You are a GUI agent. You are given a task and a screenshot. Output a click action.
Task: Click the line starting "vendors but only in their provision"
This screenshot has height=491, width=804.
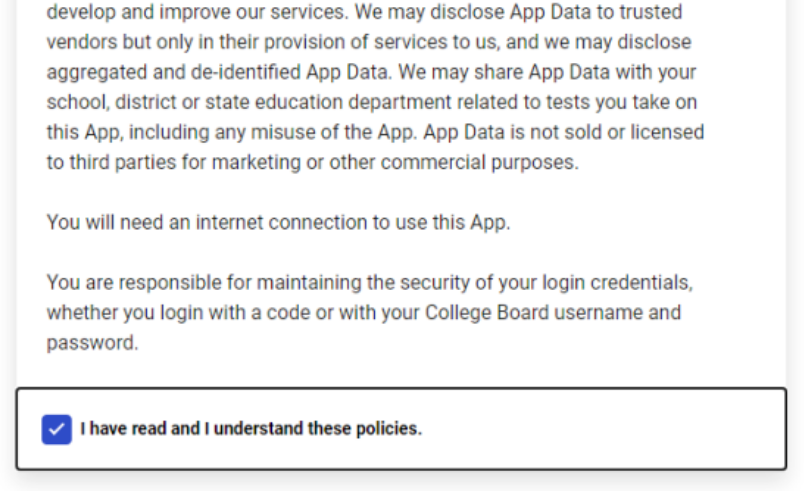click(x=368, y=43)
